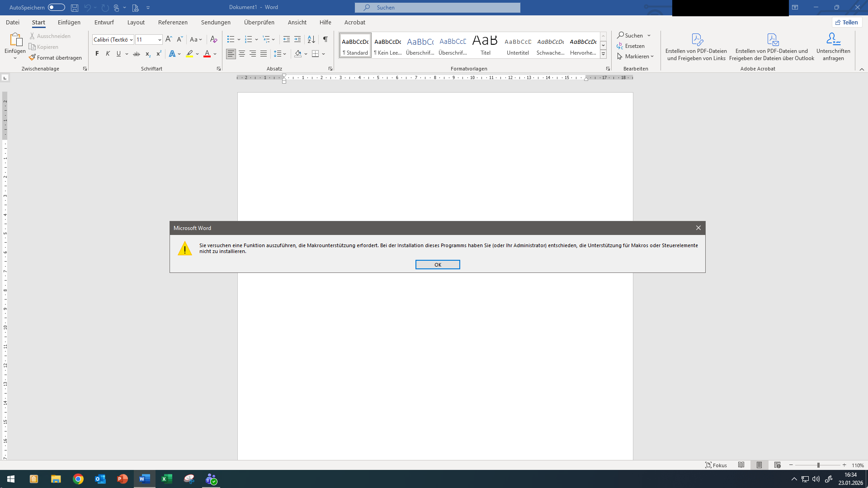Expand the Markieren dropdown
The width and height of the screenshot is (868, 488).
point(652,56)
